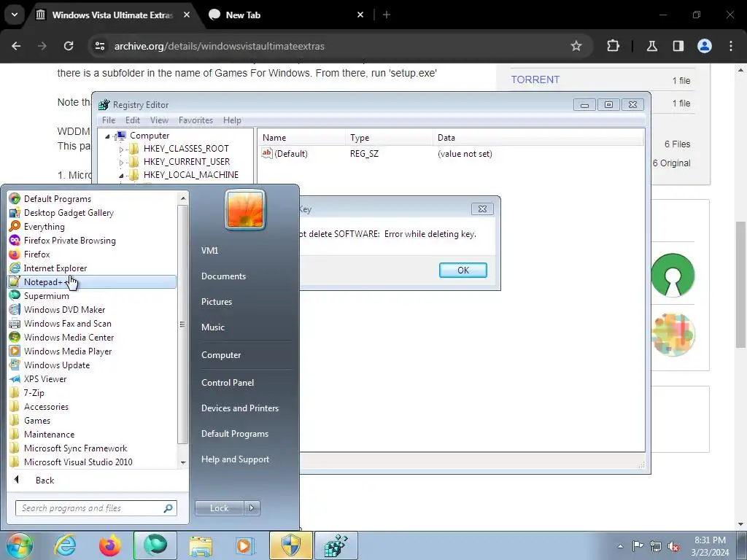Open a new browser tab
Screen dimensions: 747x560
tap(387, 15)
